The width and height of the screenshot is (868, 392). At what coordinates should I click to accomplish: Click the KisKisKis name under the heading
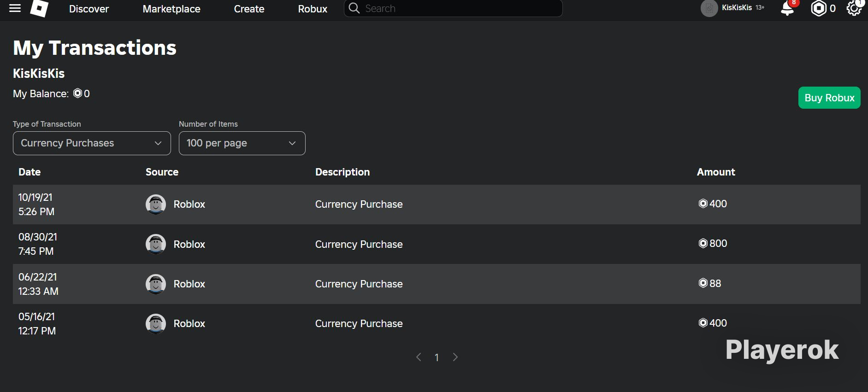click(x=39, y=73)
